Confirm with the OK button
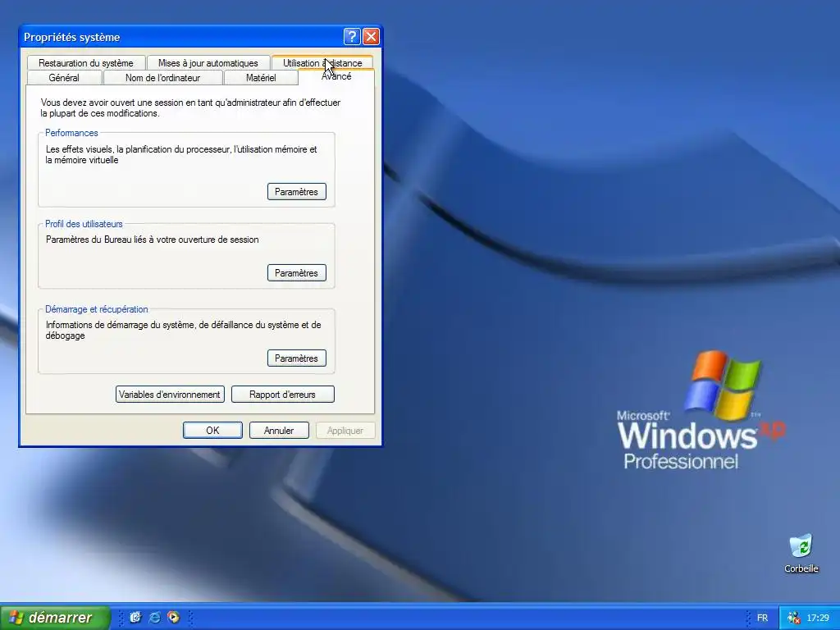The height and width of the screenshot is (630, 840). pos(212,430)
